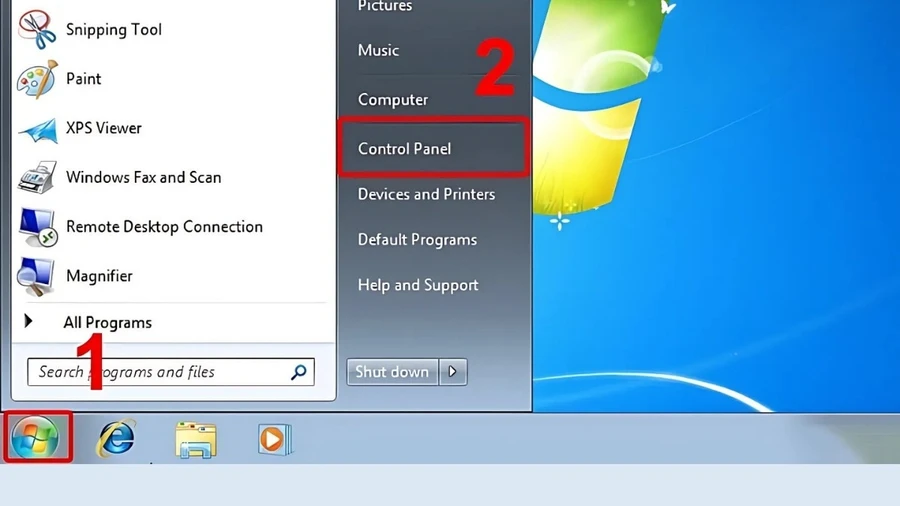
Task: Open the Shut down options arrow
Action: 453,372
